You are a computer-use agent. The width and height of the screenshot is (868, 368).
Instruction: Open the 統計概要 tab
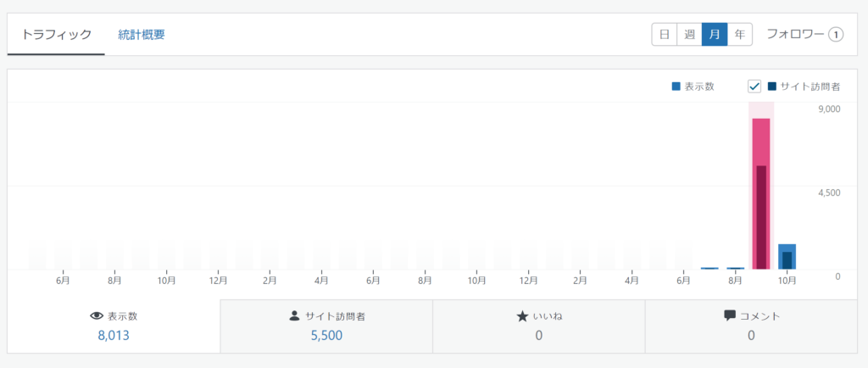142,35
